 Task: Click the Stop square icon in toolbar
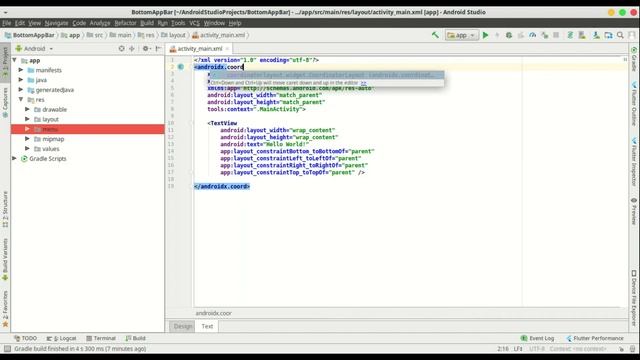556,35
